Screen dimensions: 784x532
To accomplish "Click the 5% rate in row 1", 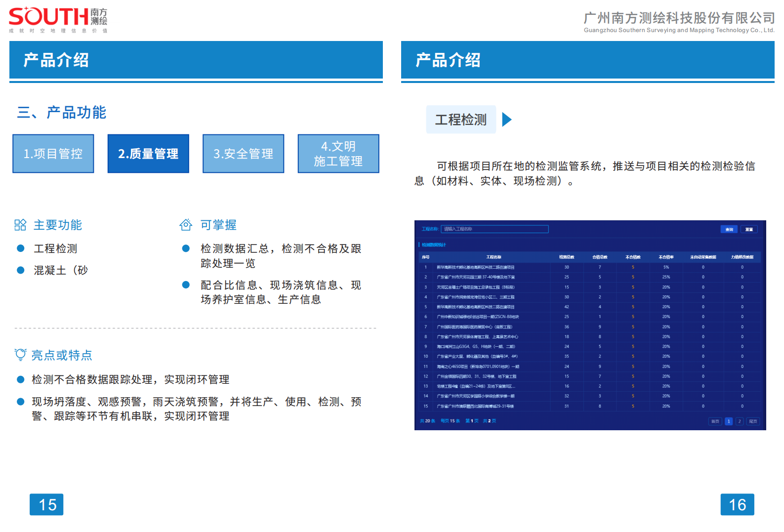I will (x=666, y=267).
